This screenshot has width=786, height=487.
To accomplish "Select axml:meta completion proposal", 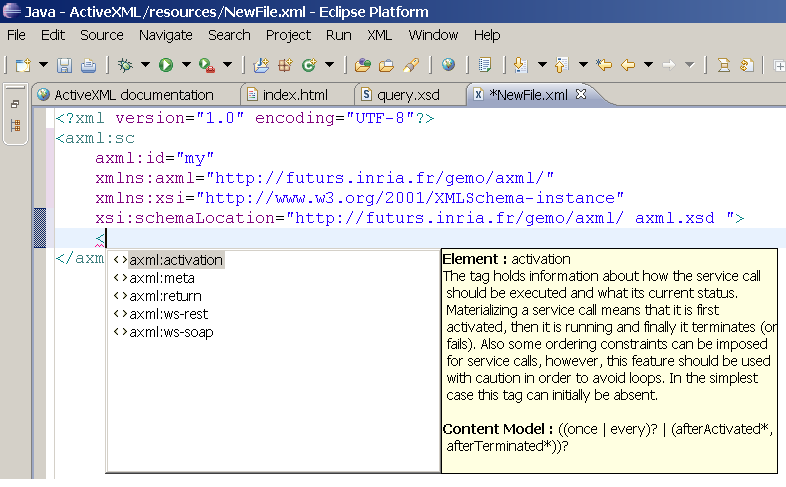I will tap(154, 278).
